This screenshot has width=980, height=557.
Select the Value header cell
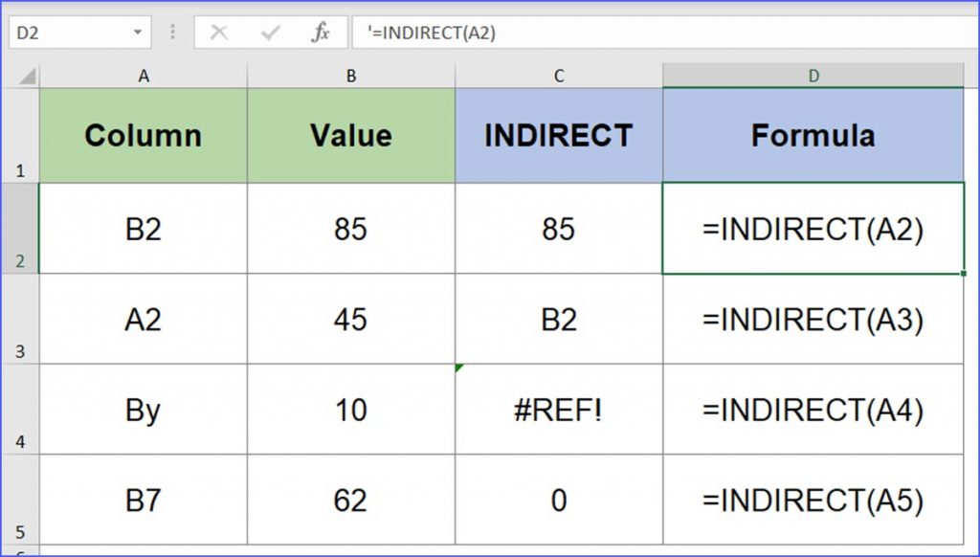350,134
